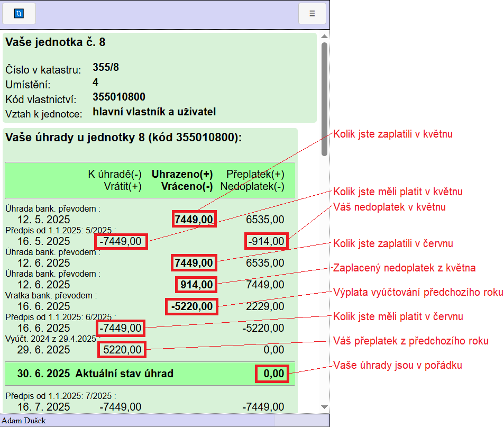Image resolution: width=504 pixels, height=427 pixels.
Task: Click the 'Vaše úhrady u jednotky 8' heading
Action: [x=124, y=138]
